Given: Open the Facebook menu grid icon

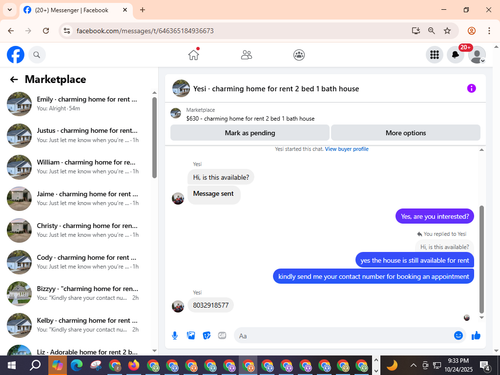Looking at the screenshot, I should click(x=434, y=55).
